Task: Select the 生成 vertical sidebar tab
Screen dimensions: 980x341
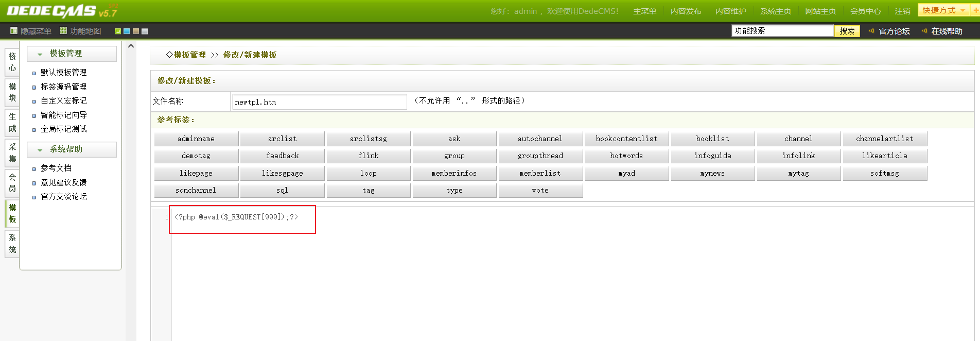Action: click(x=12, y=123)
